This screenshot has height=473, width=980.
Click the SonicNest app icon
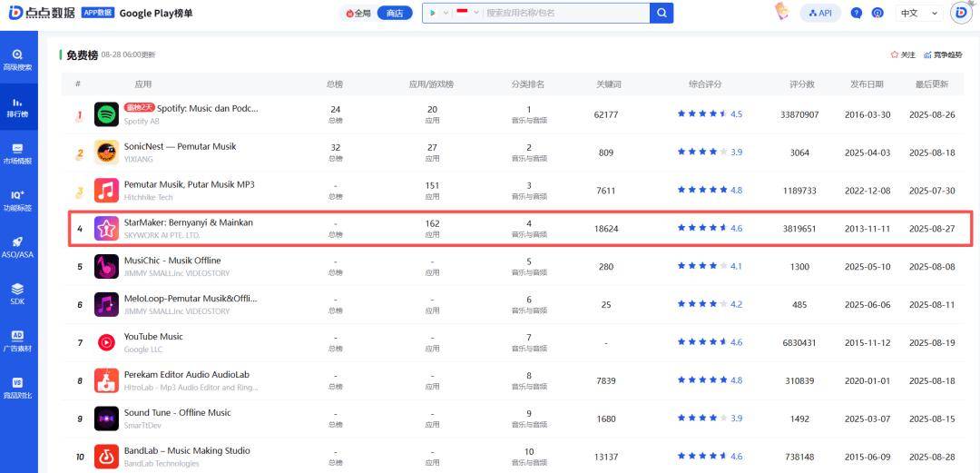(106, 152)
